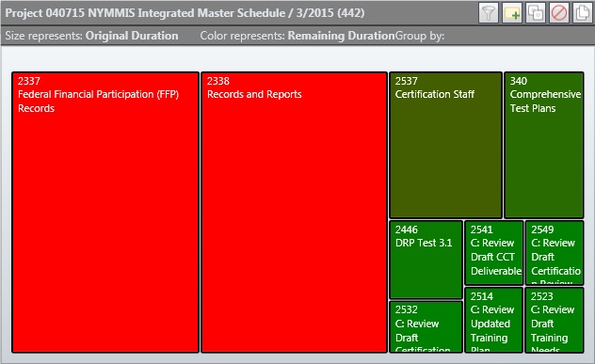Image resolution: width=595 pixels, height=364 pixels.
Task: Click the copy pages icon
Action: 583,13
